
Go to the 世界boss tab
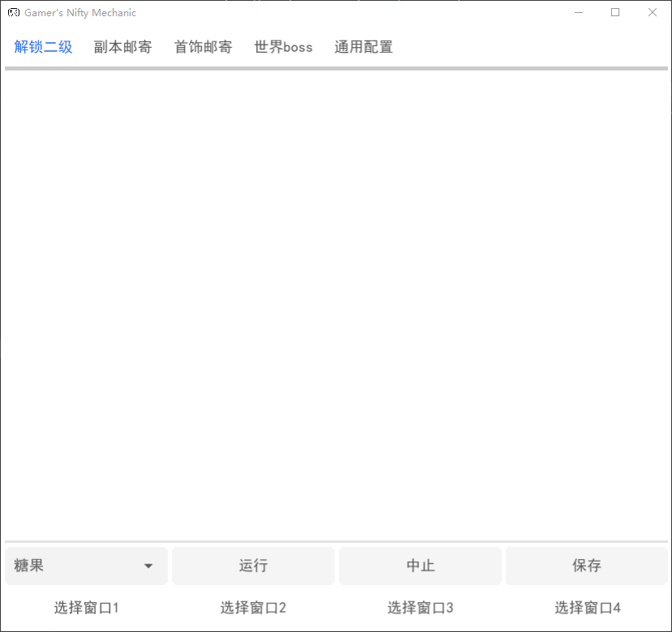pos(283,47)
